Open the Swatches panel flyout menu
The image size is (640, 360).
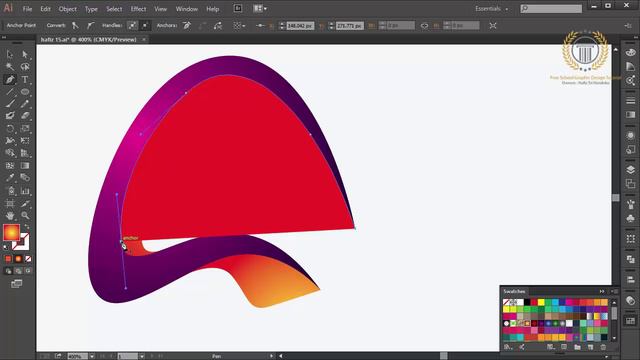point(614,291)
